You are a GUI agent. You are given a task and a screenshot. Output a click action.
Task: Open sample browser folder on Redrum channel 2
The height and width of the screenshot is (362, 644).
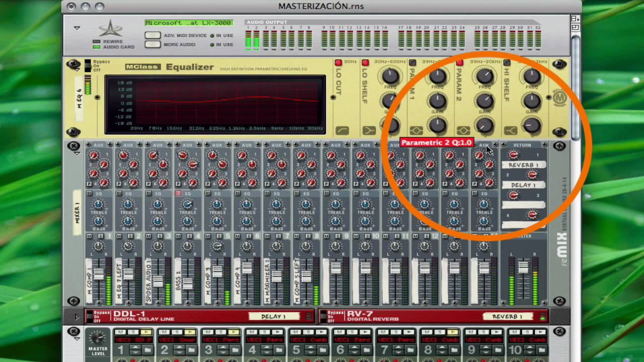191,350
